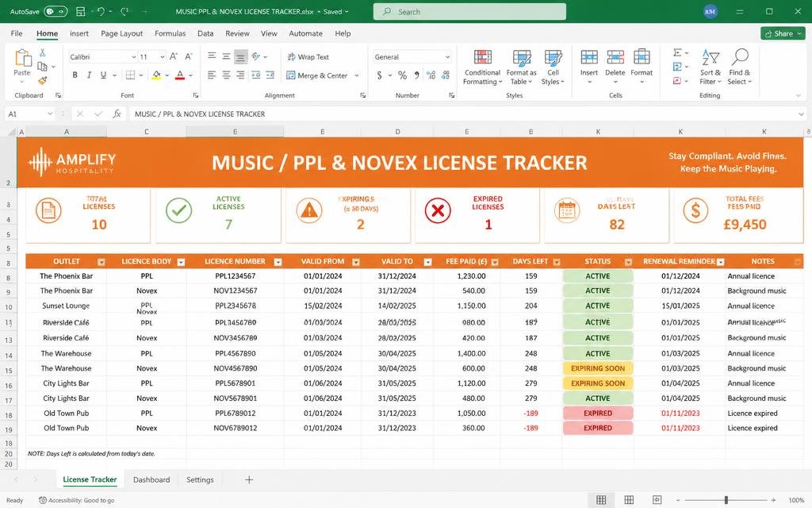
Task: Click the Save icon in title bar
Action: pyautogui.click(x=80, y=11)
